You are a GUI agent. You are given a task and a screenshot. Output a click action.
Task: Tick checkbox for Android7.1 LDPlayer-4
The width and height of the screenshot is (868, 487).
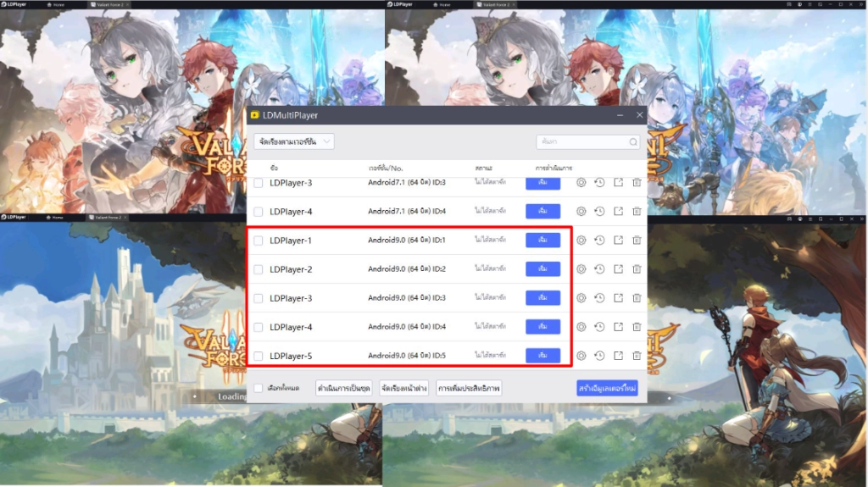coord(258,212)
